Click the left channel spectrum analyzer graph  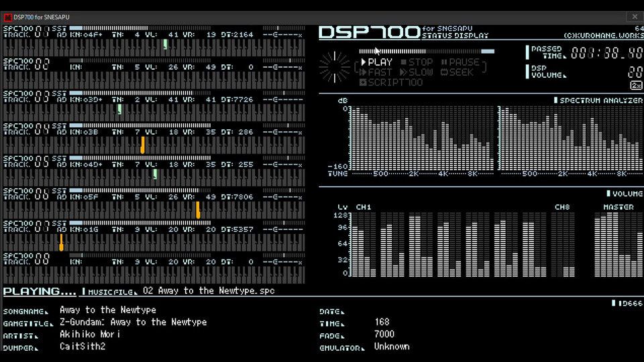422,138
